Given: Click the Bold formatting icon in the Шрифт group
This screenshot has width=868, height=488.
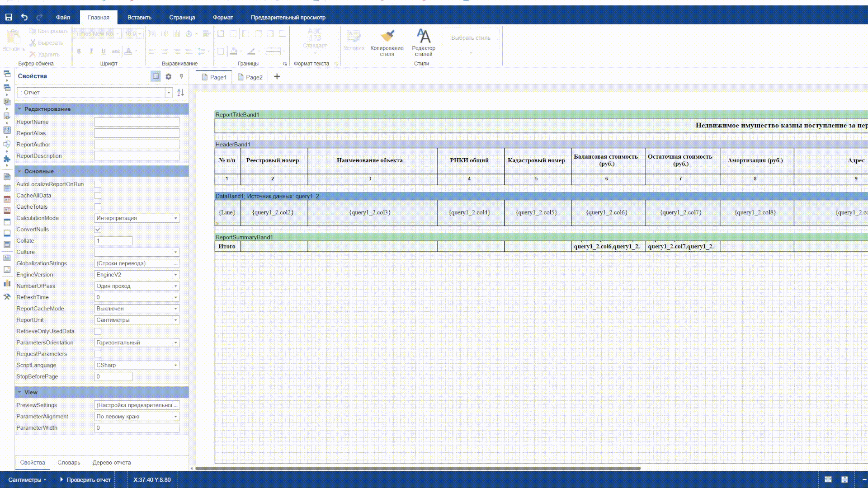Looking at the screenshot, I should [79, 51].
